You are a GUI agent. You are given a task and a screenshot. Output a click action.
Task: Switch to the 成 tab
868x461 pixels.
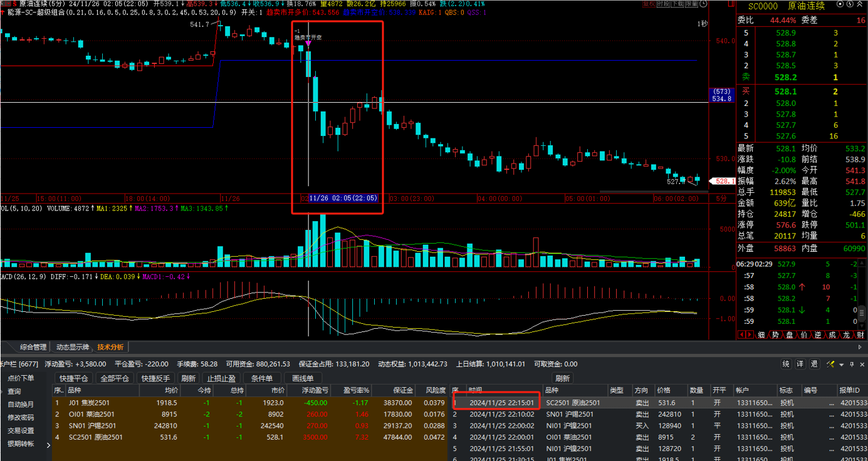832,335
